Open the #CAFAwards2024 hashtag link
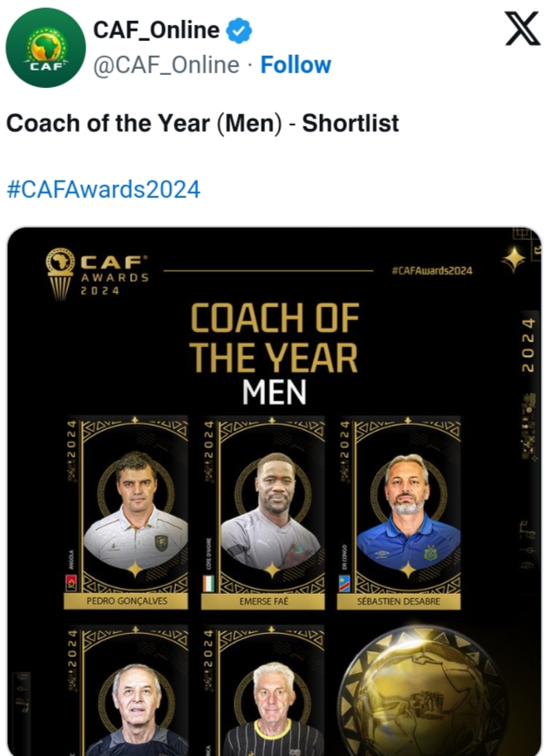The width and height of the screenshot is (559, 756). [103, 188]
